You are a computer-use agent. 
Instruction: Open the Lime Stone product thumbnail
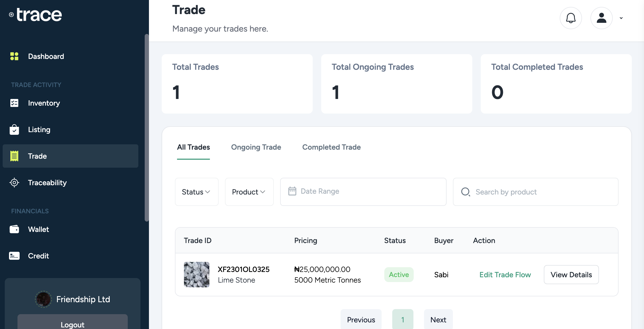(x=197, y=275)
